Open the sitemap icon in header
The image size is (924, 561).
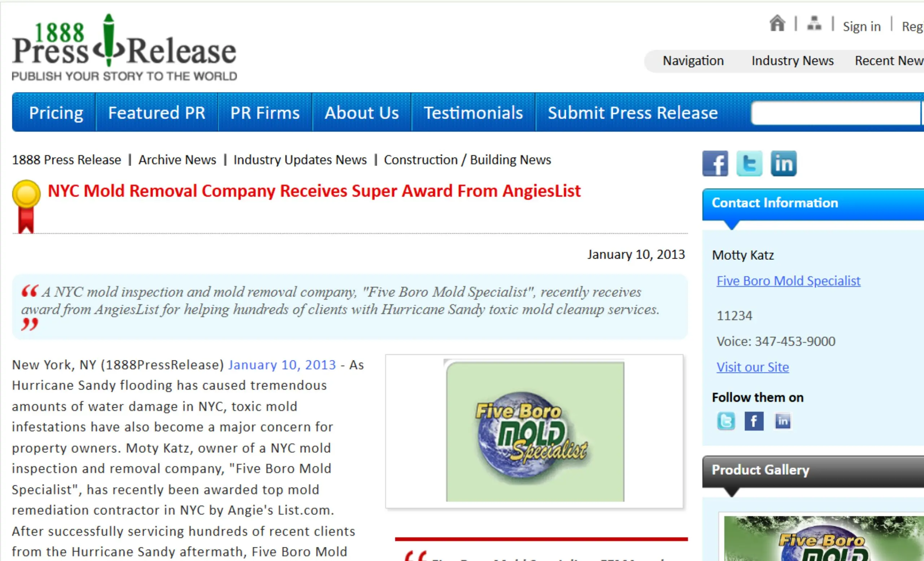814,23
